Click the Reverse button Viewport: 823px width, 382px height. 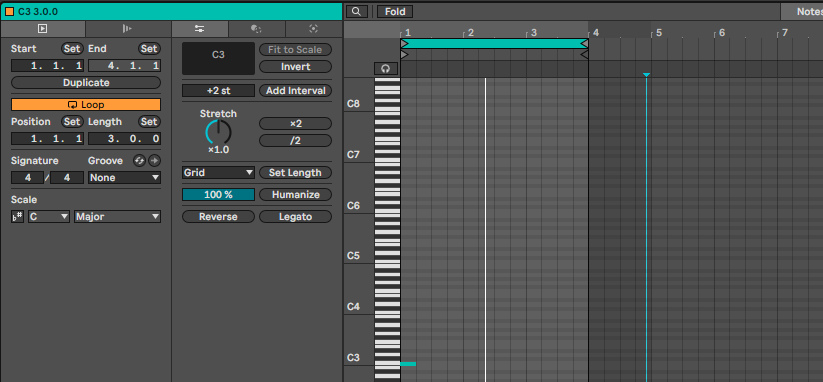pyautogui.click(x=218, y=217)
